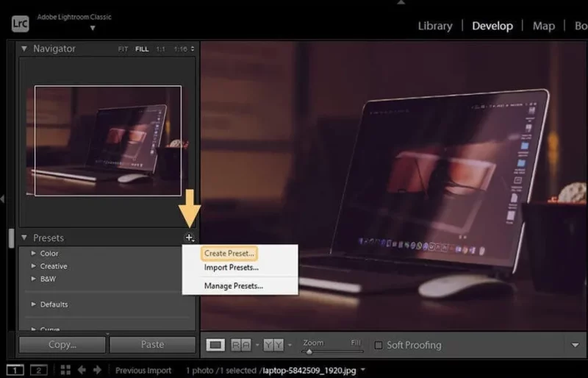
Task: Set Navigator zoom to FILL
Action: (x=142, y=49)
